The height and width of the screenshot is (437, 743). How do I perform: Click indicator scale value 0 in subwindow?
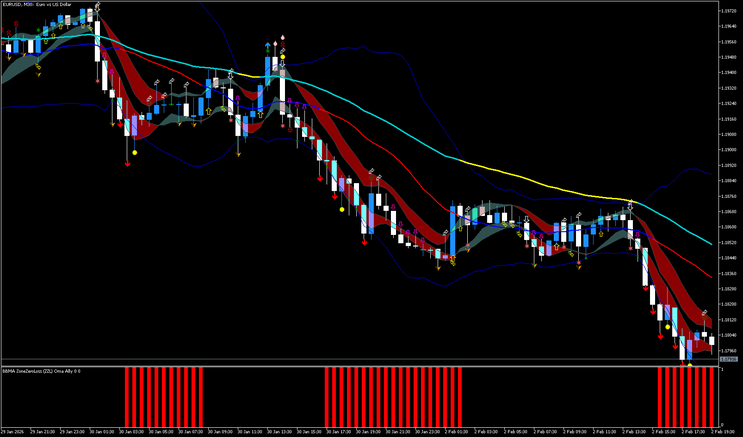point(722,425)
